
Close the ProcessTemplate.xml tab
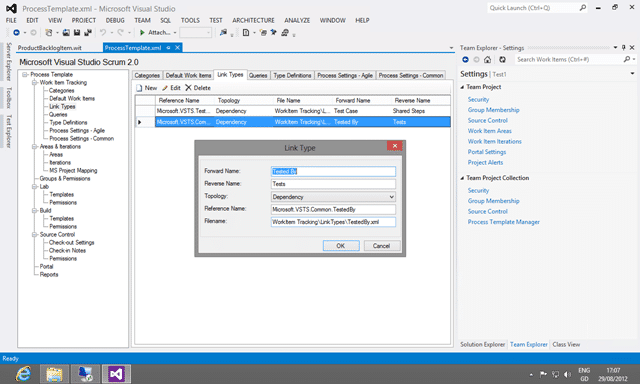178,48
